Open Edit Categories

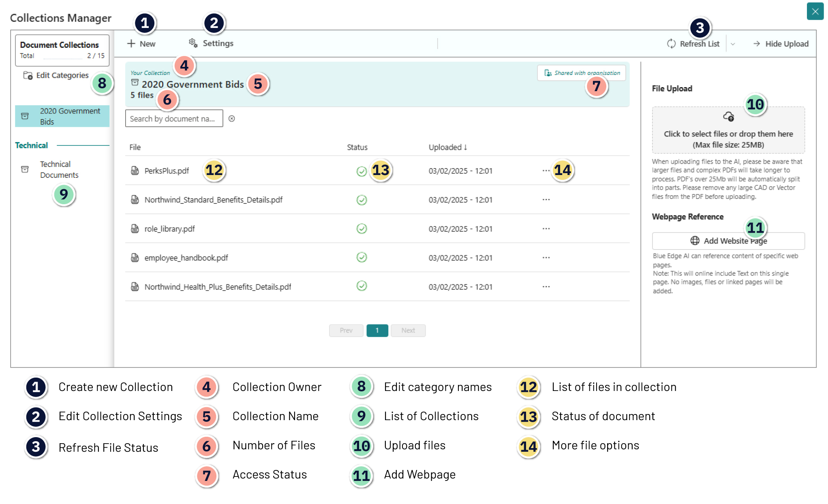click(x=56, y=75)
